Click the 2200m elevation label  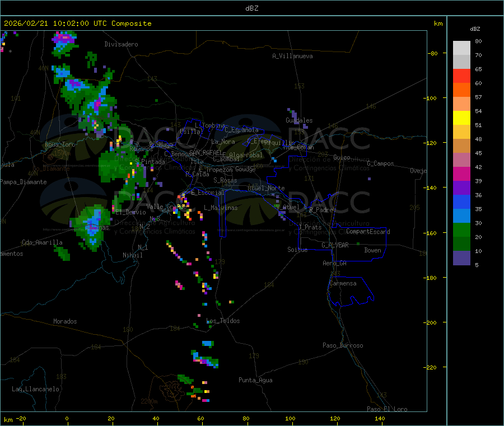pos(149,401)
